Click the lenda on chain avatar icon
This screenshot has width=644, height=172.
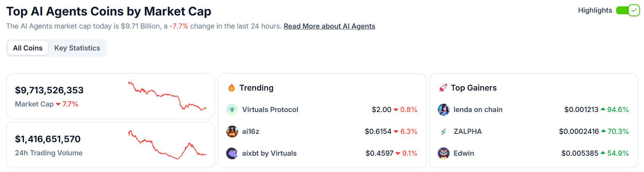pos(444,110)
